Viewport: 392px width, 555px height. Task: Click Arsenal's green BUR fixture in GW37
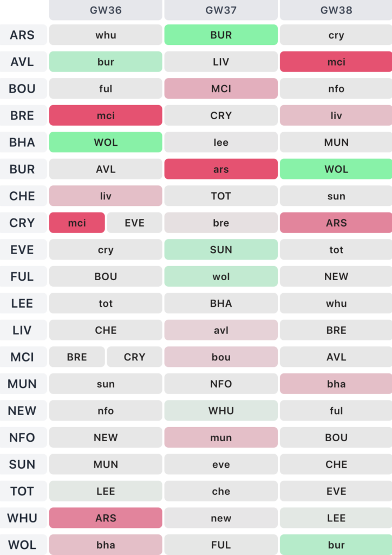tap(221, 35)
